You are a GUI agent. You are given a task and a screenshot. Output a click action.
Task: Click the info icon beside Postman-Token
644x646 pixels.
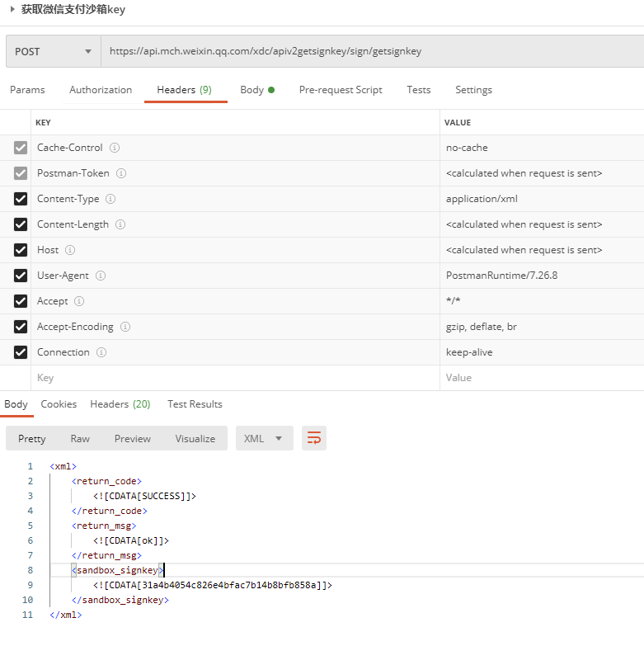[121, 173]
